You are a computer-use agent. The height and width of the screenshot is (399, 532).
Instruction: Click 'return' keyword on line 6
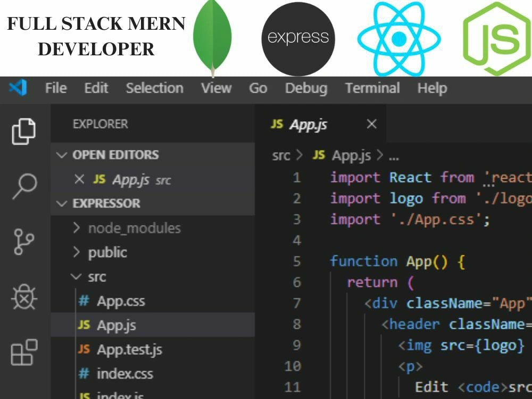tap(372, 282)
